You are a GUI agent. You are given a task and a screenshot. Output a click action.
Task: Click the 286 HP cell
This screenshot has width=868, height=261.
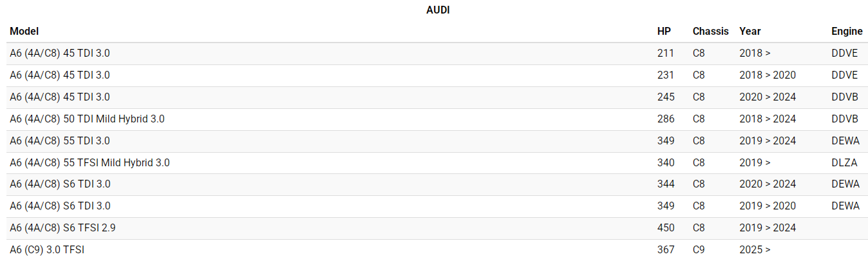[x=666, y=119]
